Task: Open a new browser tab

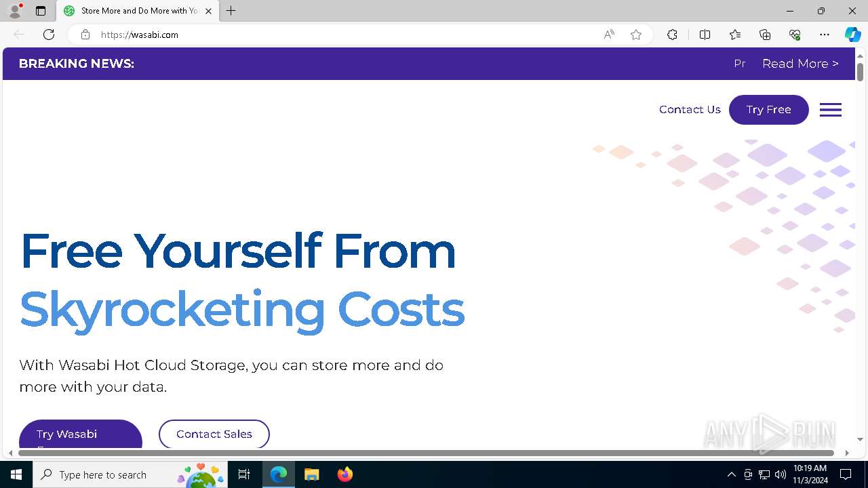Action: [x=231, y=11]
